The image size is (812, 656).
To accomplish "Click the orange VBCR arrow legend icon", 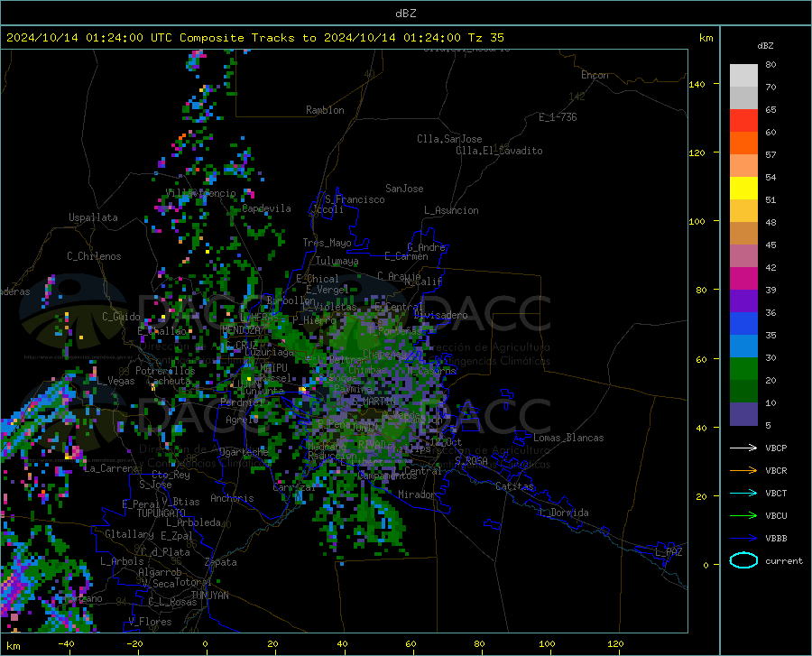I will pyautogui.click(x=743, y=471).
